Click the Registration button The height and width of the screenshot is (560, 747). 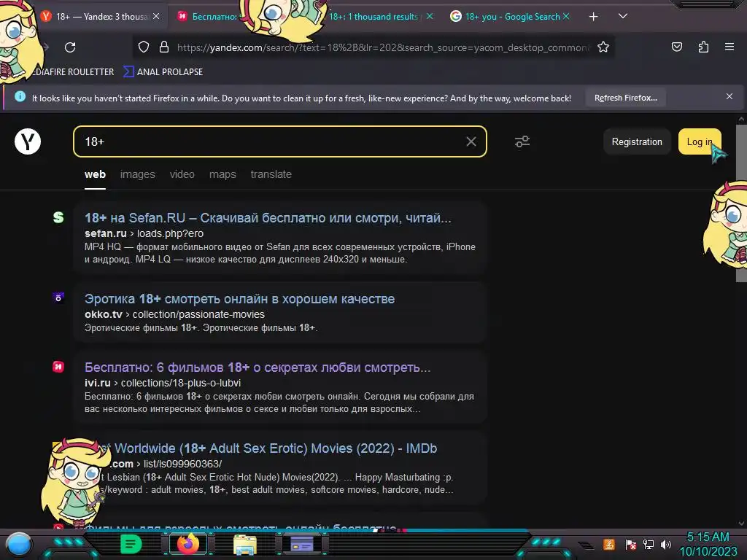(x=637, y=141)
